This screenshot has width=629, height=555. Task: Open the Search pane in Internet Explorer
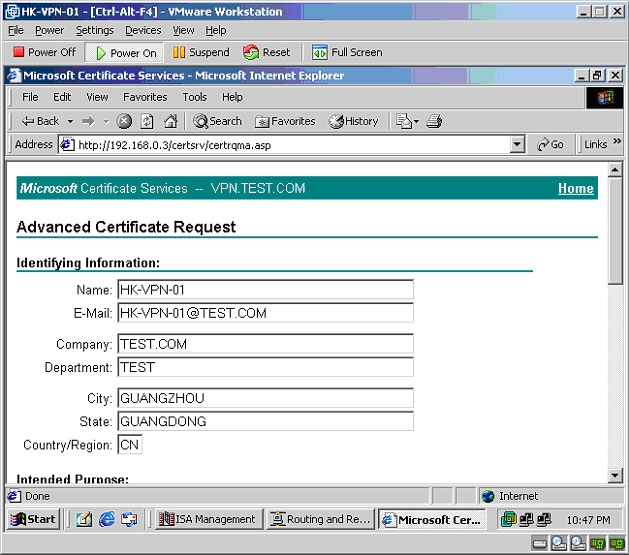[217, 121]
